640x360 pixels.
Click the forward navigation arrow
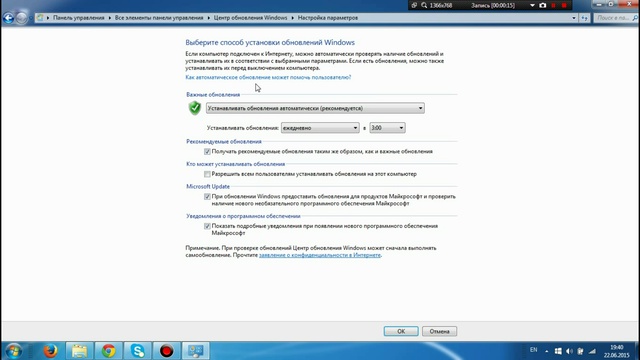pos(21,18)
